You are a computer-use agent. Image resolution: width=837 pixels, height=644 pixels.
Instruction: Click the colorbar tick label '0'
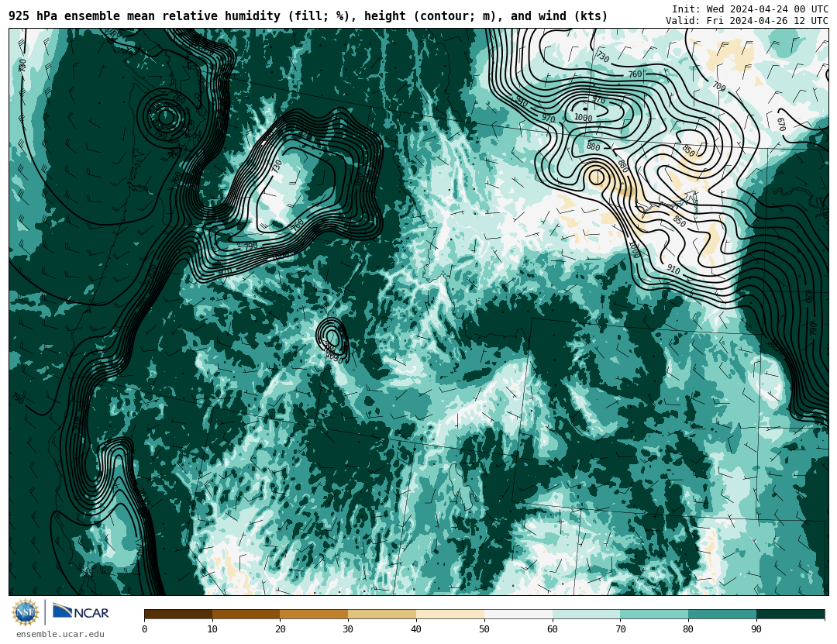(x=145, y=629)
